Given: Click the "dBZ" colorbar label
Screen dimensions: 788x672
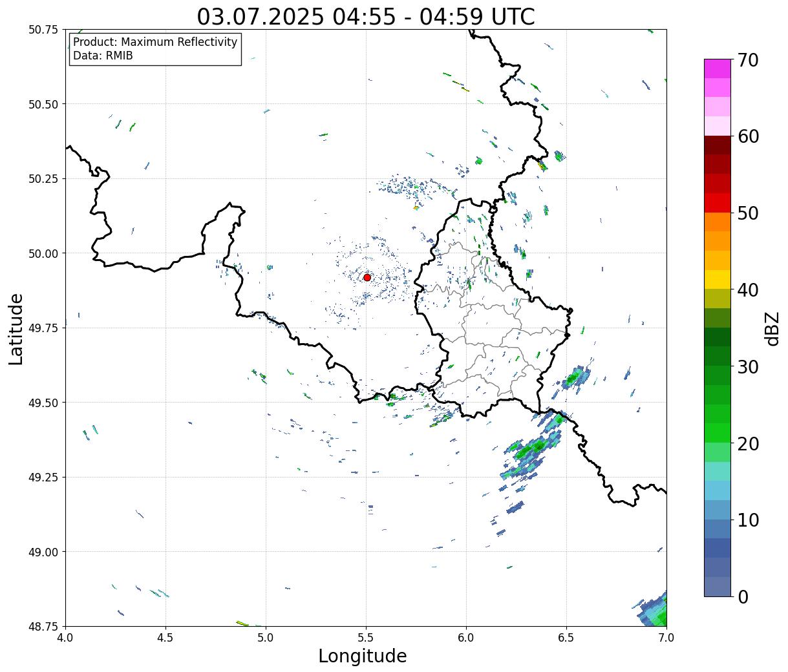Looking at the screenshot, I should 772,329.
